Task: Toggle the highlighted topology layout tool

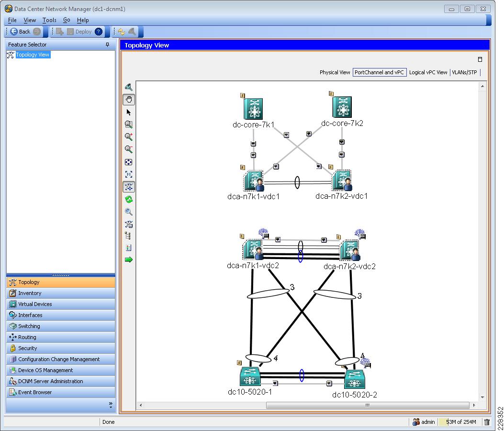Action: coord(129,187)
